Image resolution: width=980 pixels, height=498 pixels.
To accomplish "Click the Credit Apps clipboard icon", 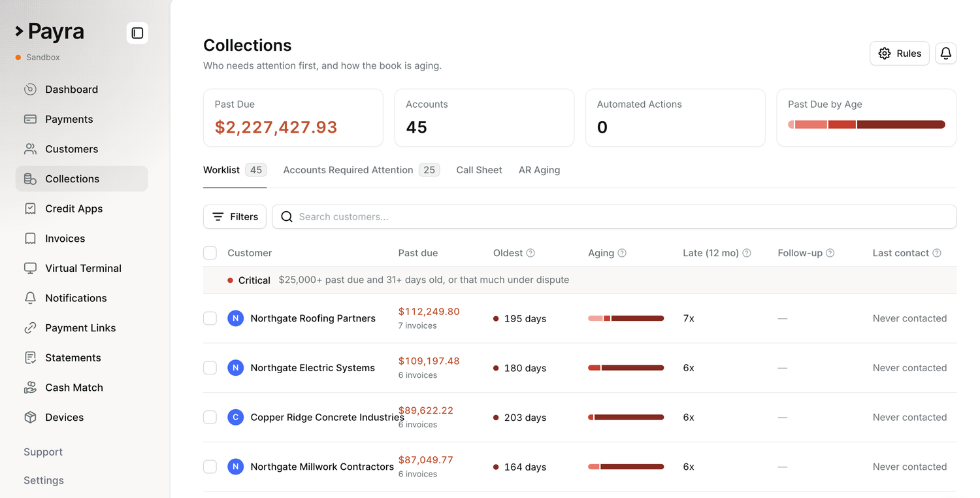I will 30,208.
